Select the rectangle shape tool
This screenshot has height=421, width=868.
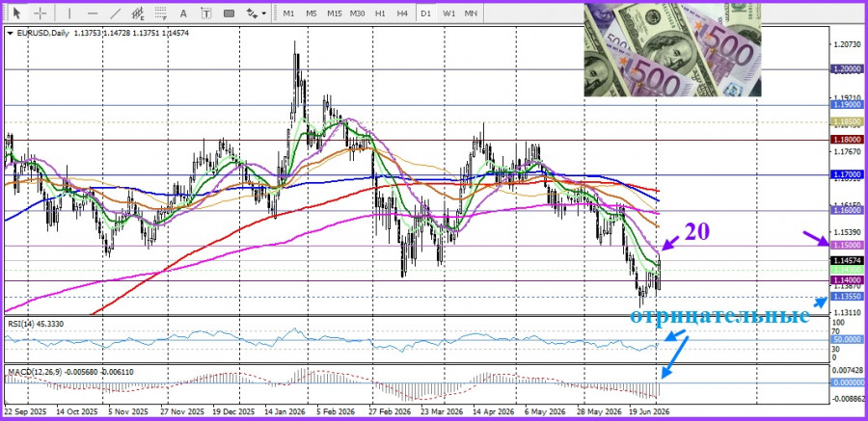229,13
